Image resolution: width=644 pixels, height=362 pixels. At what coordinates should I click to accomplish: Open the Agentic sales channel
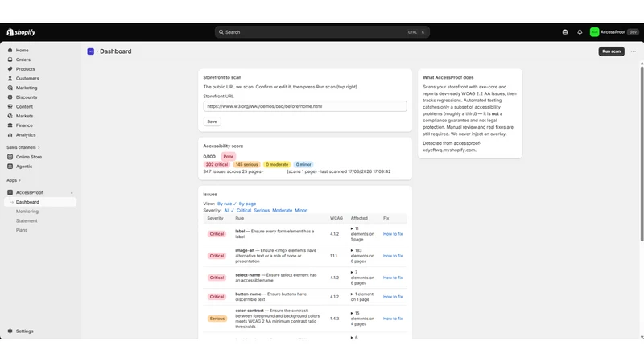click(x=24, y=167)
